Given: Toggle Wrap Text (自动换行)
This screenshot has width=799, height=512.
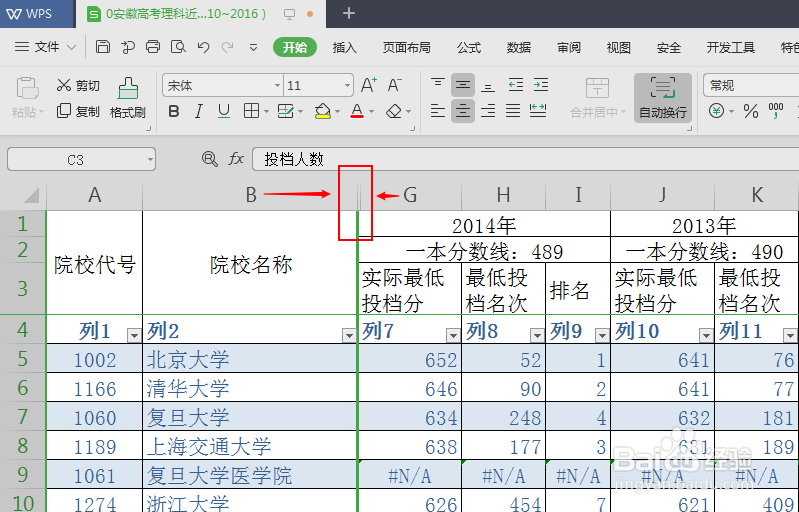Looking at the screenshot, I should pyautogui.click(x=662, y=98).
